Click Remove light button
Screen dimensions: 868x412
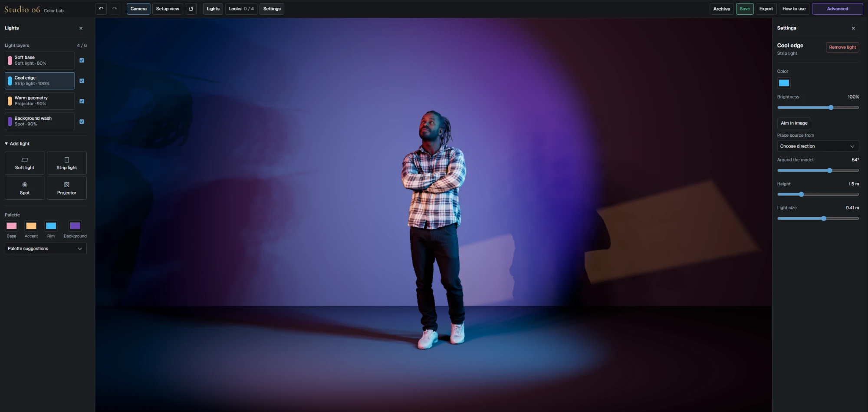842,47
